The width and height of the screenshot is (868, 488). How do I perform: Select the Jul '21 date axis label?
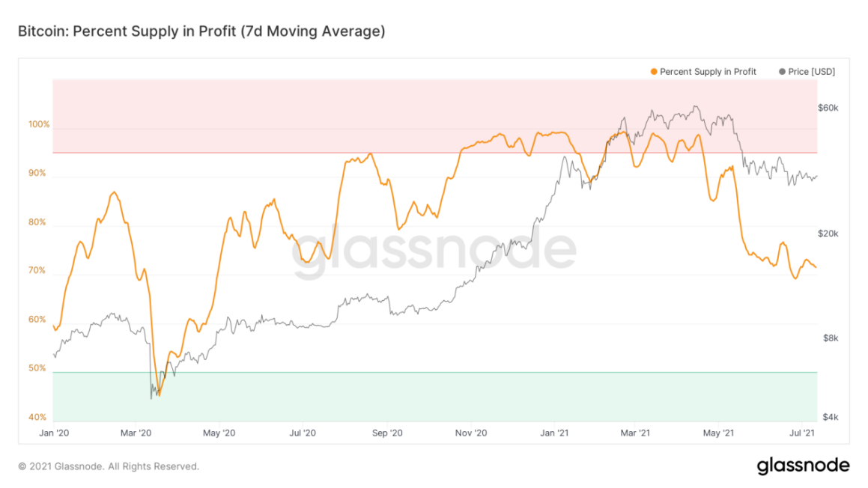pyautogui.click(x=802, y=433)
